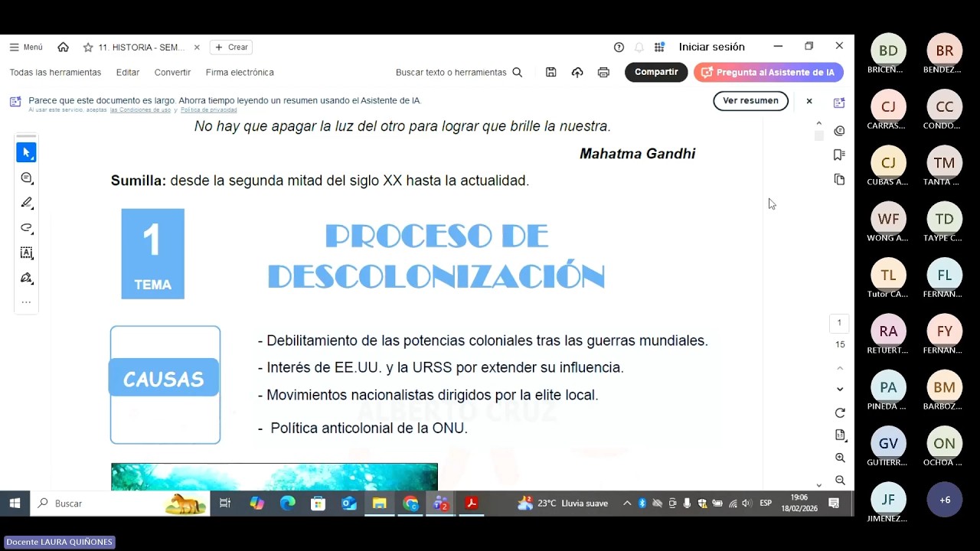Click the Crear button

tap(231, 47)
